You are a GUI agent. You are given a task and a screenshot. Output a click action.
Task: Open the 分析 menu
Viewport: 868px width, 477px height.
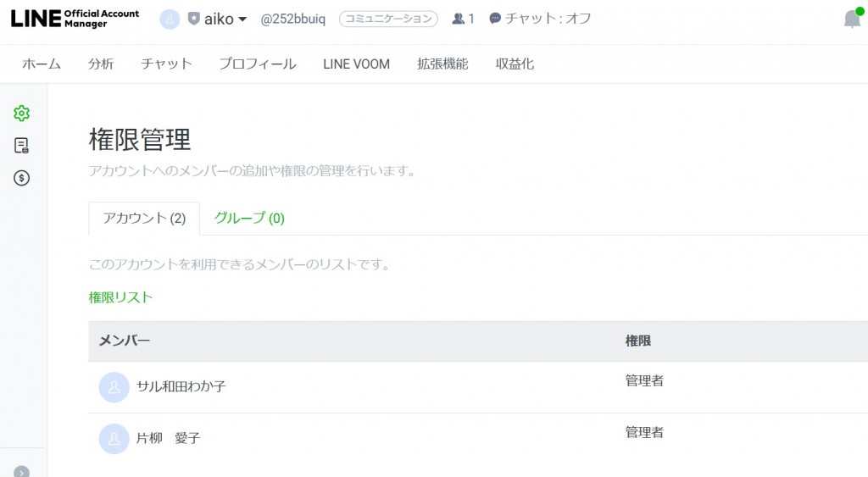tap(101, 64)
